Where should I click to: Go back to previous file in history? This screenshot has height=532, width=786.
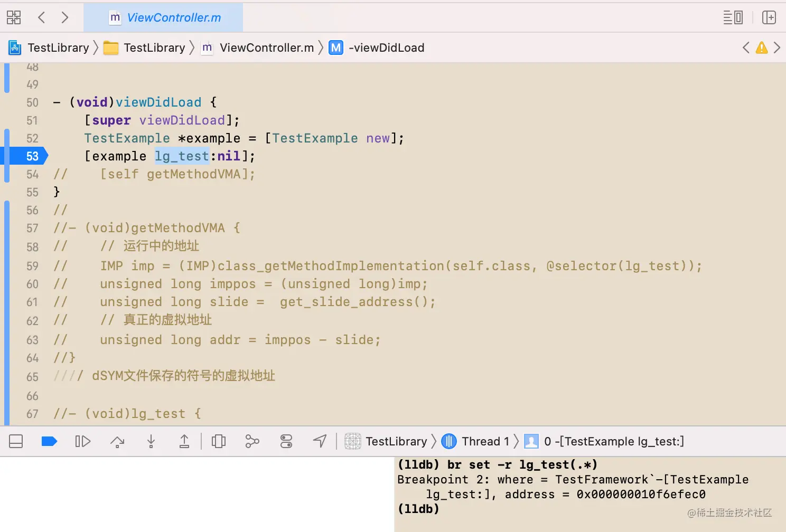pyautogui.click(x=42, y=17)
